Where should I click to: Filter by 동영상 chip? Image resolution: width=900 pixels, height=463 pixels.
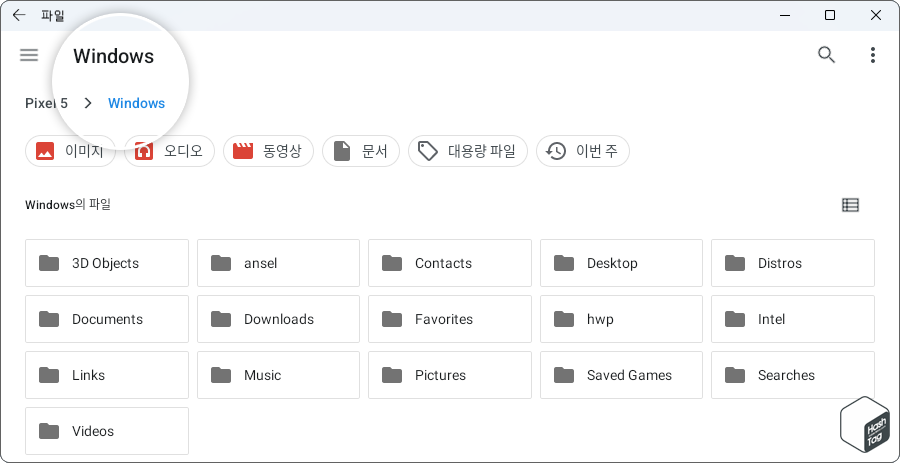[268, 151]
